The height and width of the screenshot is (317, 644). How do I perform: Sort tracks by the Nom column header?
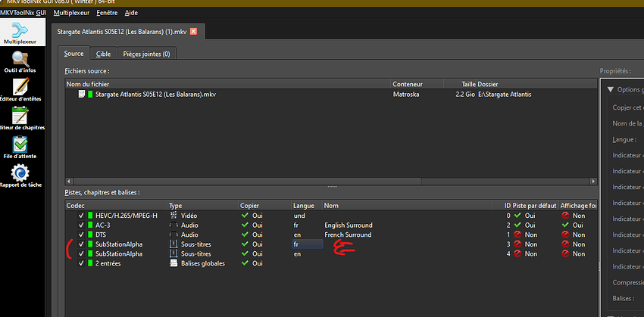tap(408, 206)
